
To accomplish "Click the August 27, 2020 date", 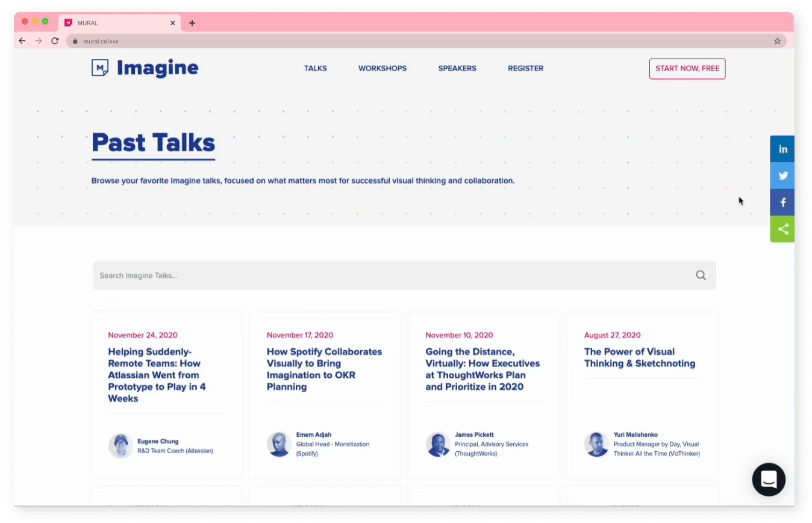I will 612,335.
